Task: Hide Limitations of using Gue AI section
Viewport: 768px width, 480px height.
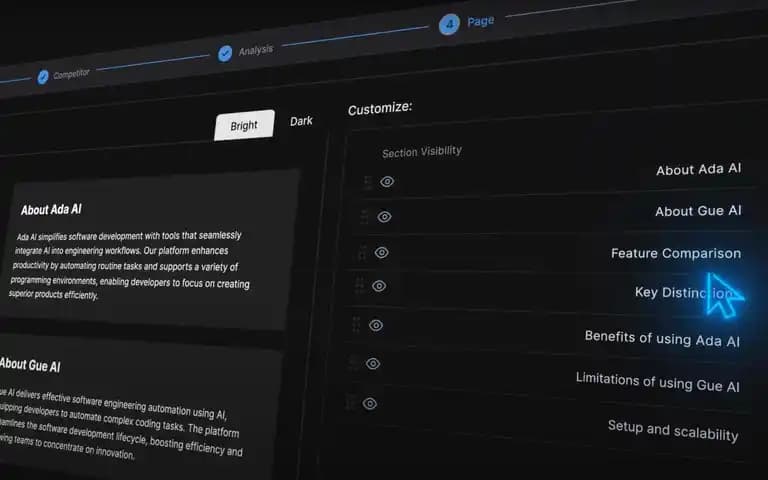Action: 373,363
